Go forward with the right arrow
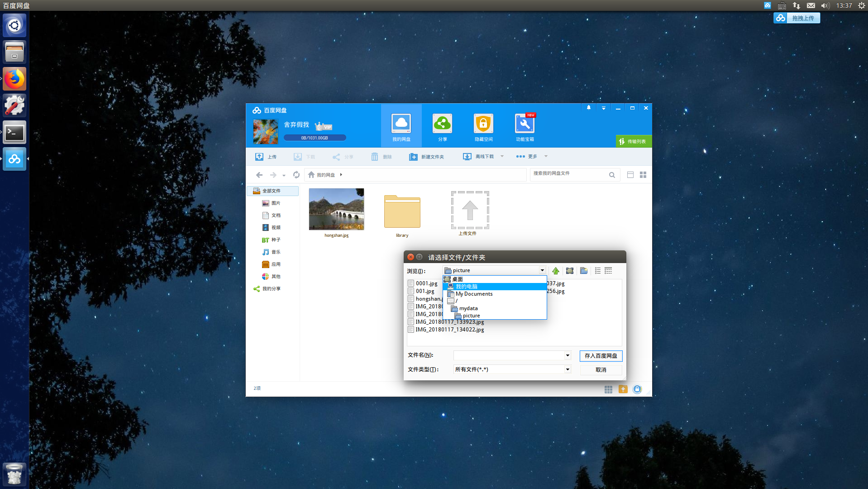868x489 pixels. point(273,175)
